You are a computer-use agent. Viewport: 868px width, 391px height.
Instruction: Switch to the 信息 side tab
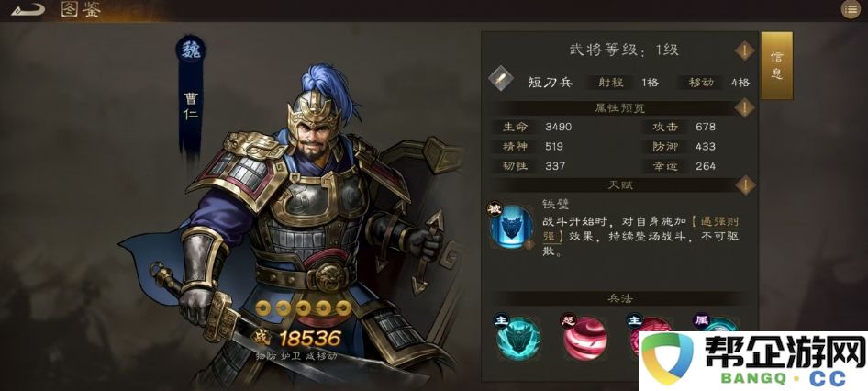[776, 66]
